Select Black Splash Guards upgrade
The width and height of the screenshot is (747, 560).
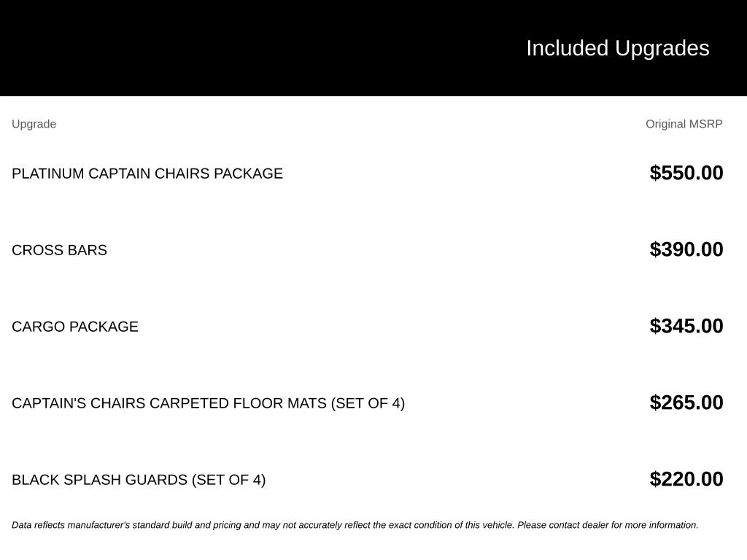[x=139, y=480]
